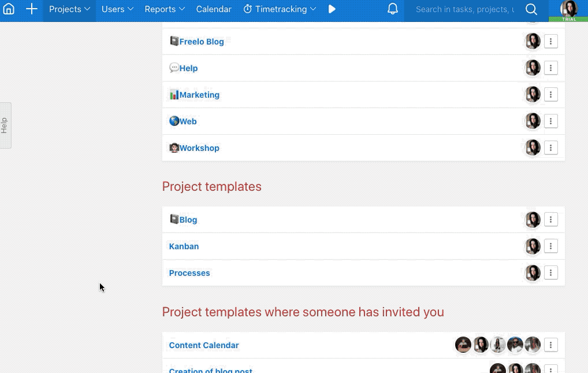Click the Project templates heading

click(x=211, y=187)
